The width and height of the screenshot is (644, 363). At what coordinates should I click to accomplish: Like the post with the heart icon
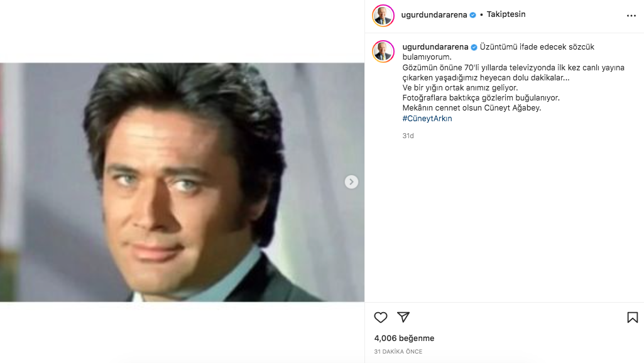click(381, 318)
